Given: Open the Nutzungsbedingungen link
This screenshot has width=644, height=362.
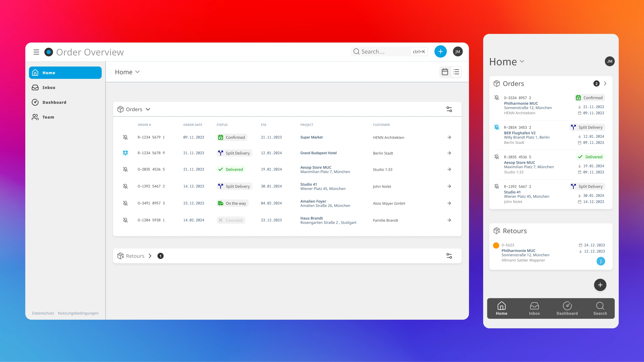Looking at the screenshot, I should [x=78, y=313].
